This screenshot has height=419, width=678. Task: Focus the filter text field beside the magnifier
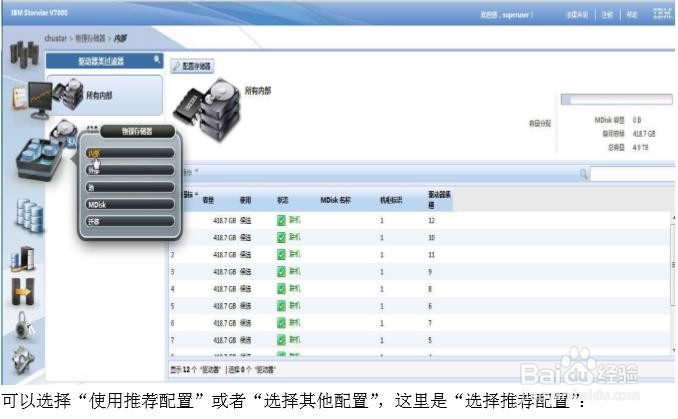point(632,174)
